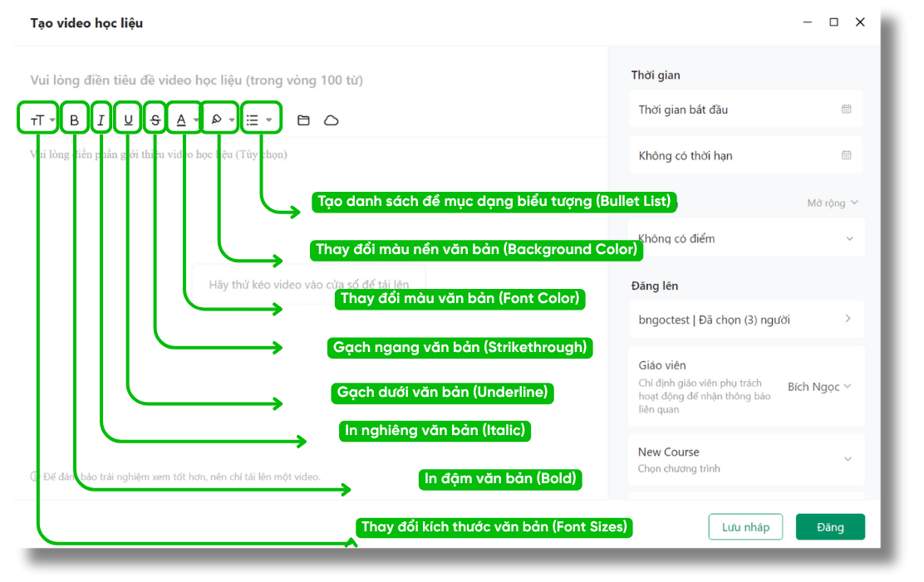Expand the 'Mở rộng' section
The image size is (924, 582).
pos(832,203)
